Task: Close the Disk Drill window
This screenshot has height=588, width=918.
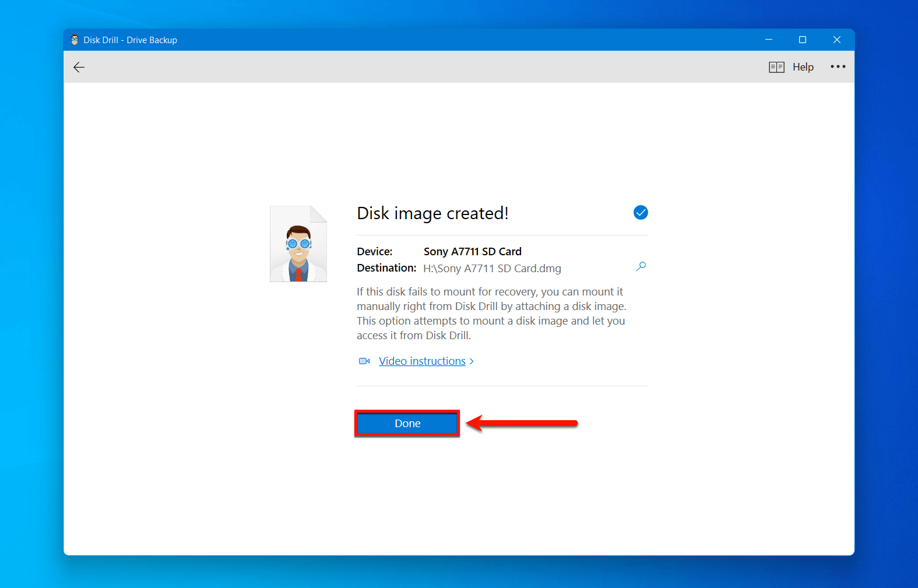Action: click(x=837, y=40)
